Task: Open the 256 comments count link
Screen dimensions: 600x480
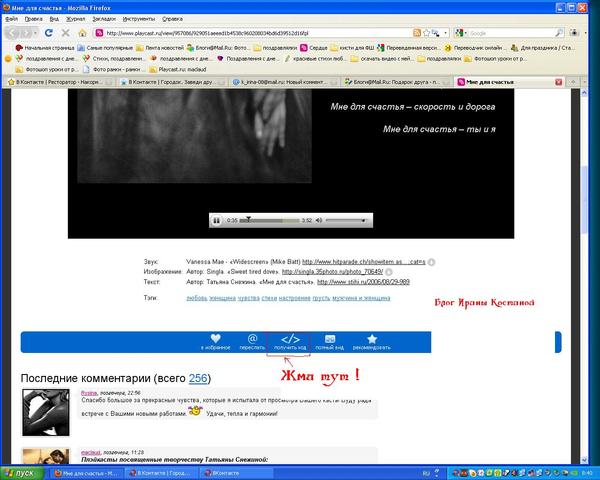Action: (198, 378)
